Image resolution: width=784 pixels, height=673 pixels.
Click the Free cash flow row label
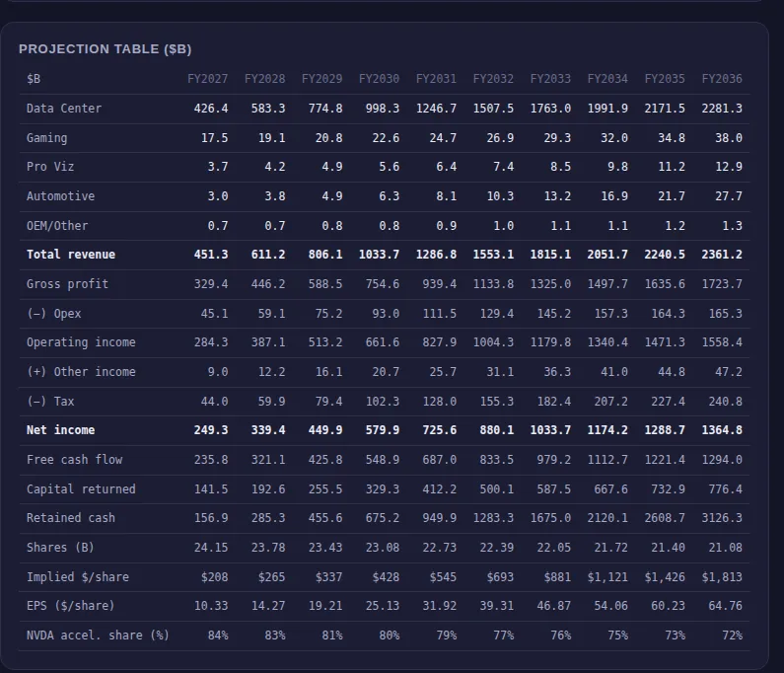click(75, 460)
